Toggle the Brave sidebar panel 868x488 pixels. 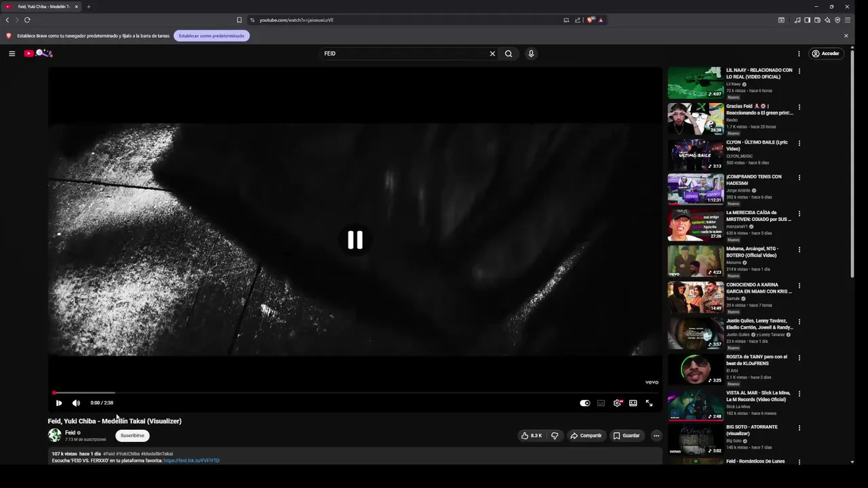tap(807, 20)
